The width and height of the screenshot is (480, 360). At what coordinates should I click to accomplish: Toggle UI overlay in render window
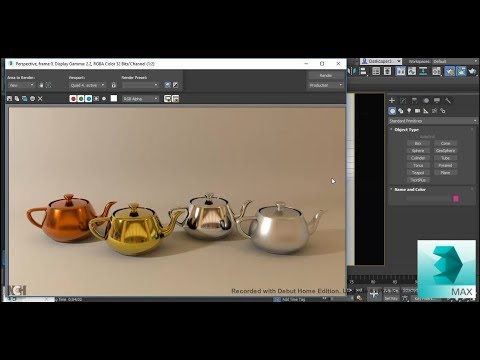(168, 99)
